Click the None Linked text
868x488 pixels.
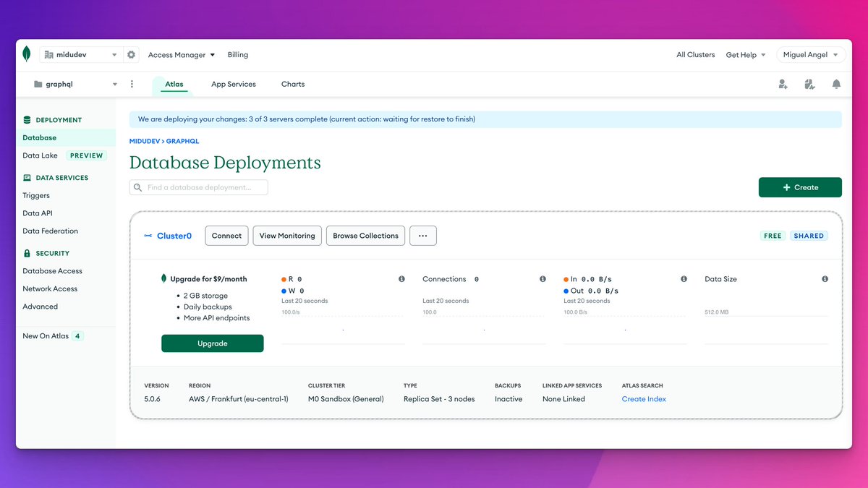pos(563,399)
